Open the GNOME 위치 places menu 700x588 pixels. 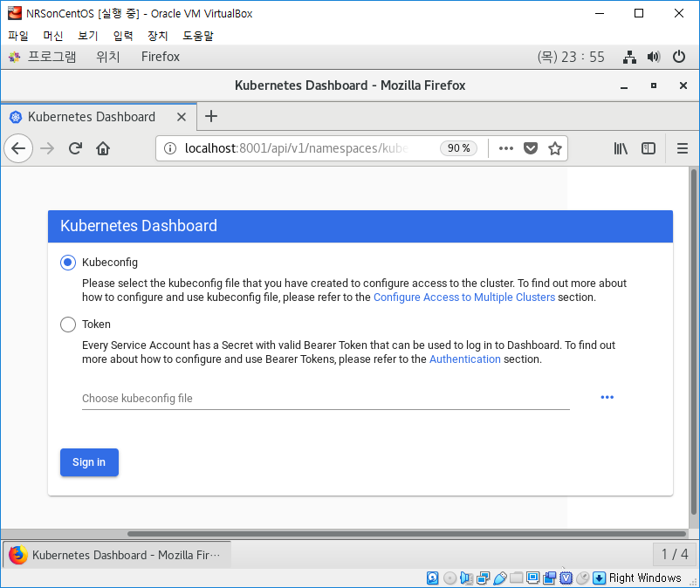[x=108, y=57]
